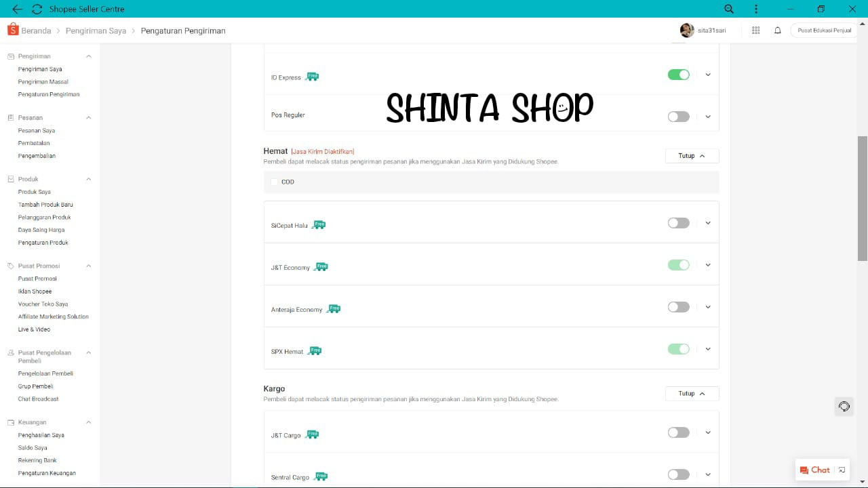Select Pesanan Saya in sidebar

click(x=37, y=131)
